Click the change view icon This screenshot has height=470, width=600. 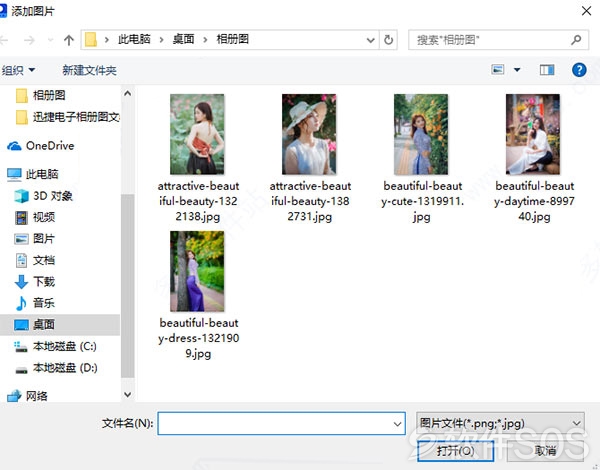pos(497,70)
